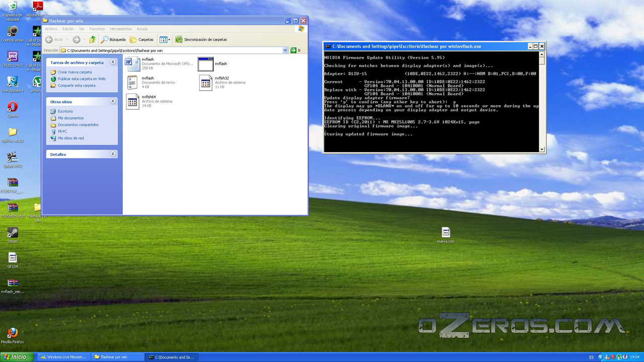Switch to Windows Live Messenger taskbar button
The width and height of the screenshot is (644, 362).
tap(63, 357)
